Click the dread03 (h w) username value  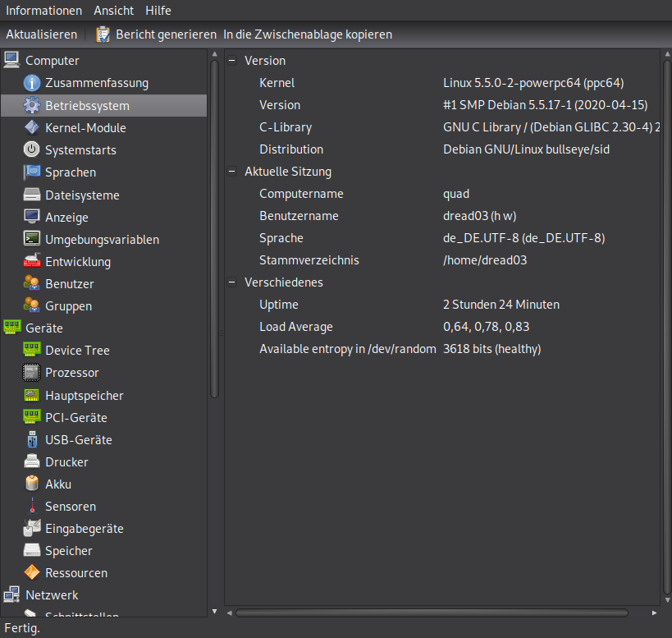click(479, 216)
